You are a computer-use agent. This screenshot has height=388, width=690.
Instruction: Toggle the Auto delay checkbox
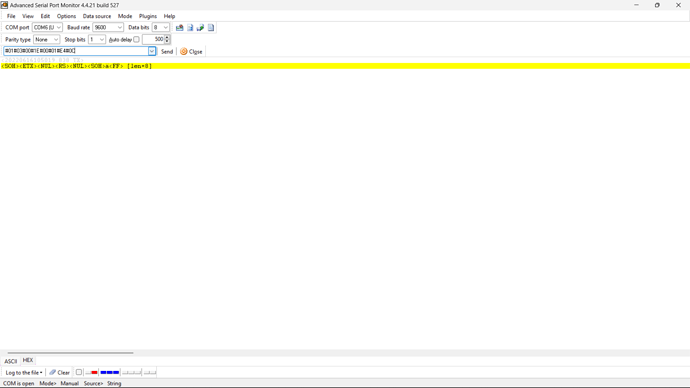(x=136, y=40)
